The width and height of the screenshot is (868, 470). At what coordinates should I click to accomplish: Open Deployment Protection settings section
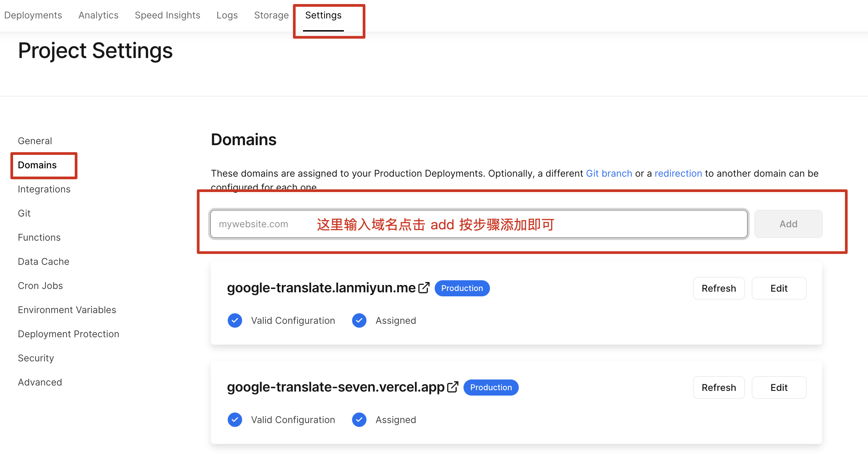[68, 334]
